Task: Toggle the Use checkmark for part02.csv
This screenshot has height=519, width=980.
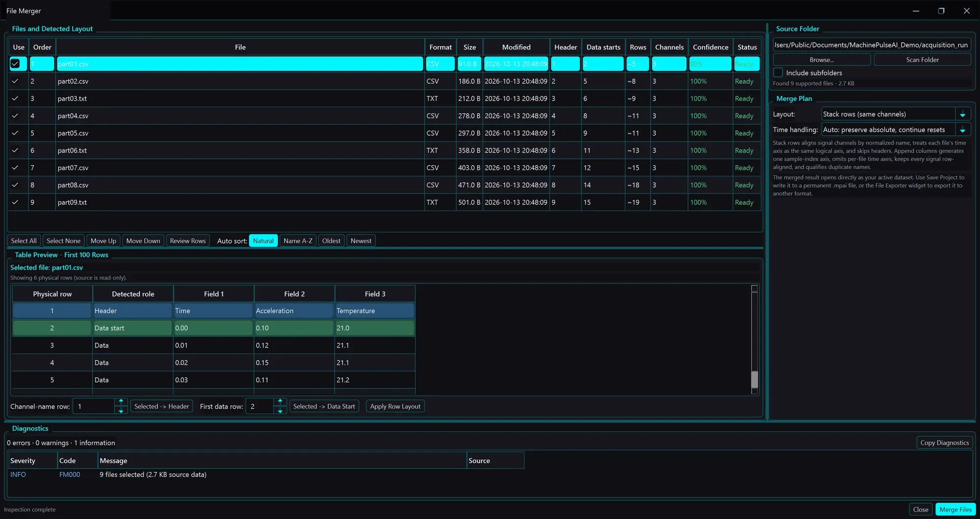Action: point(15,81)
